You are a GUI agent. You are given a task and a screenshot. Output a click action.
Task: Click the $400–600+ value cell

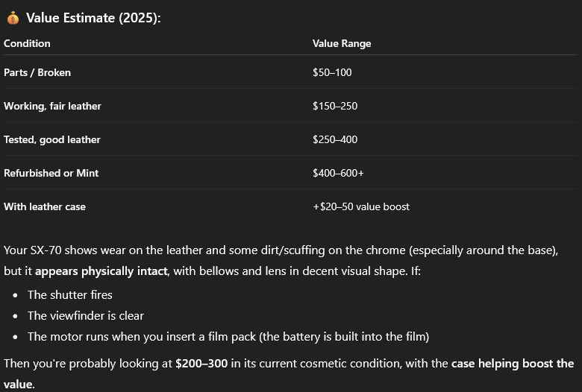338,173
